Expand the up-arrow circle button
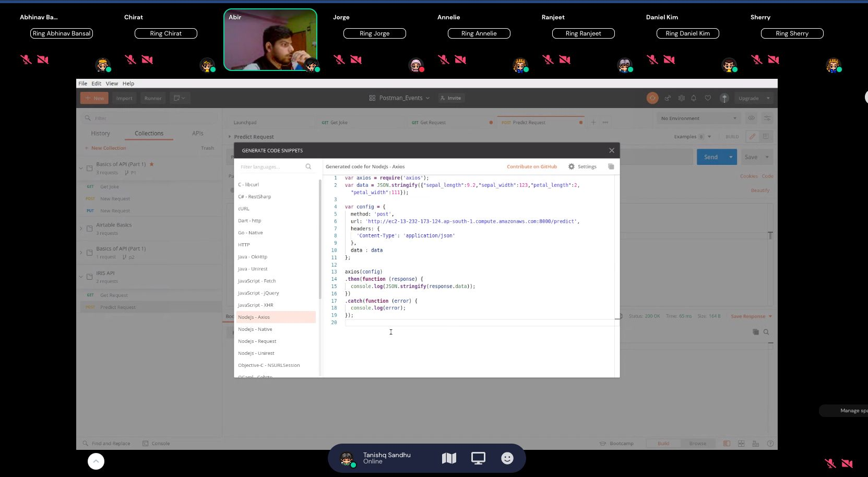The width and height of the screenshot is (868, 477). point(96,461)
